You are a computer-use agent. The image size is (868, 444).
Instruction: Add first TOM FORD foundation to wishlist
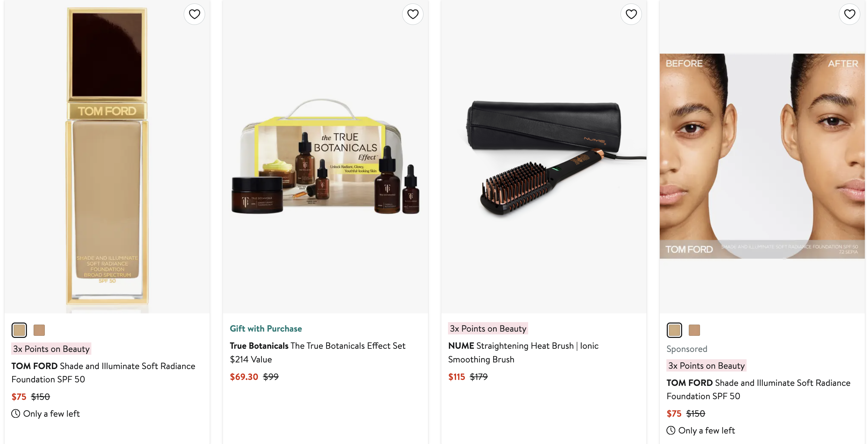194,14
